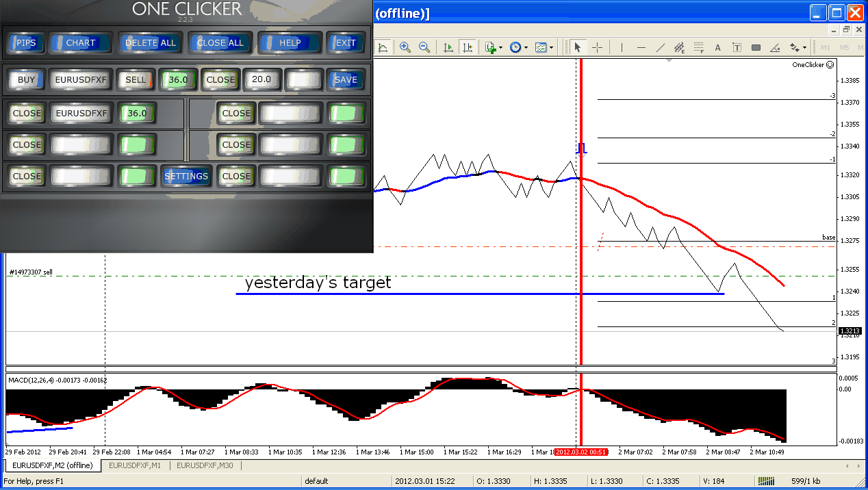This screenshot has height=490, width=868.
Task: Click the CHART button in One Clicker
Action: click(81, 42)
